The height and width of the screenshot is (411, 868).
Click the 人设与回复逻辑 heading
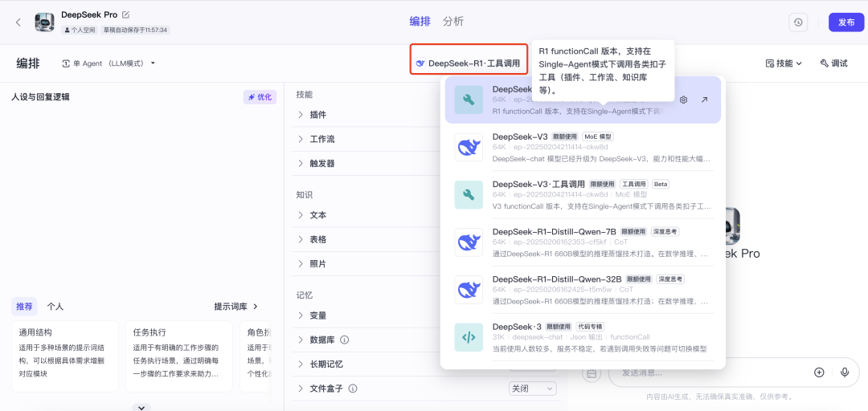point(40,97)
